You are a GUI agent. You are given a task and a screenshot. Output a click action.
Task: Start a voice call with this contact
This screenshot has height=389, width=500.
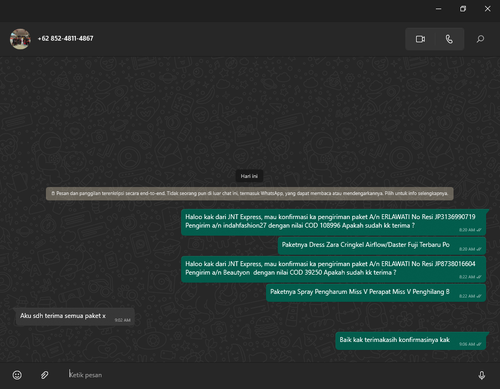tap(449, 39)
